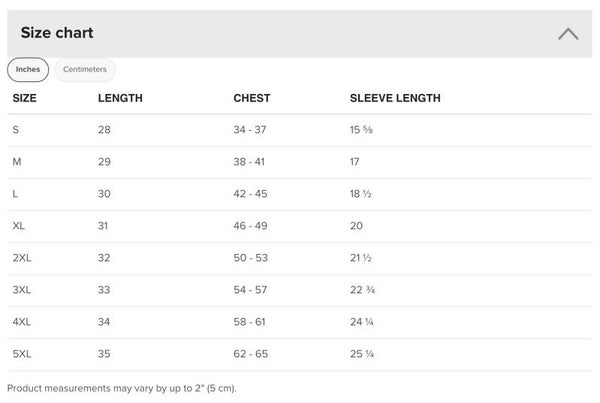The image size is (600, 403).
Task: Click the LENGTH column header
Action: click(120, 98)
